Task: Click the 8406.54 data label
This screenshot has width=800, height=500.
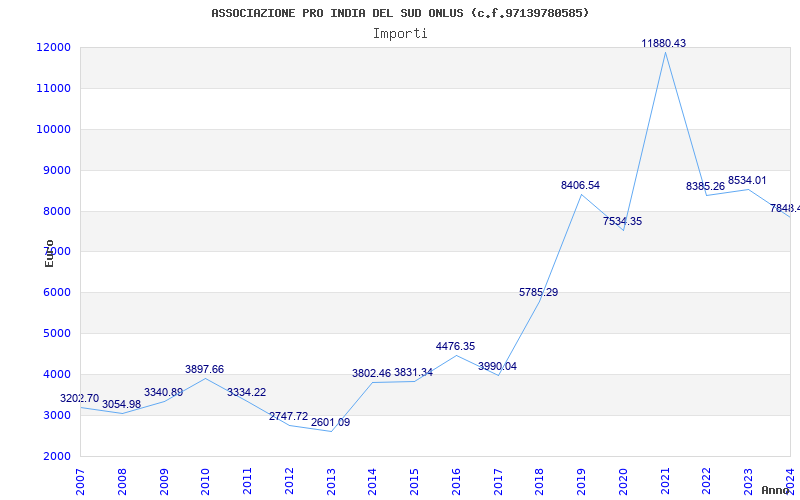Action: [580, 185]
